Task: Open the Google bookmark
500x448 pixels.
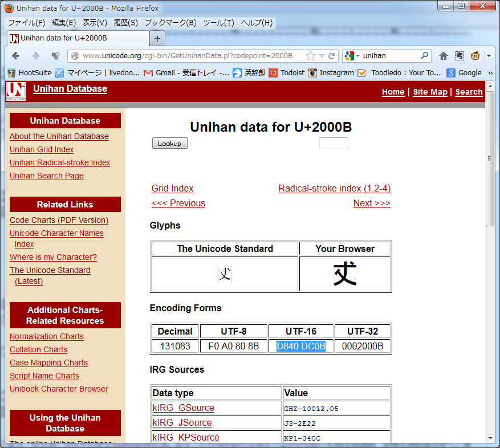Action: pyautogui.click(x=464, y=73)
